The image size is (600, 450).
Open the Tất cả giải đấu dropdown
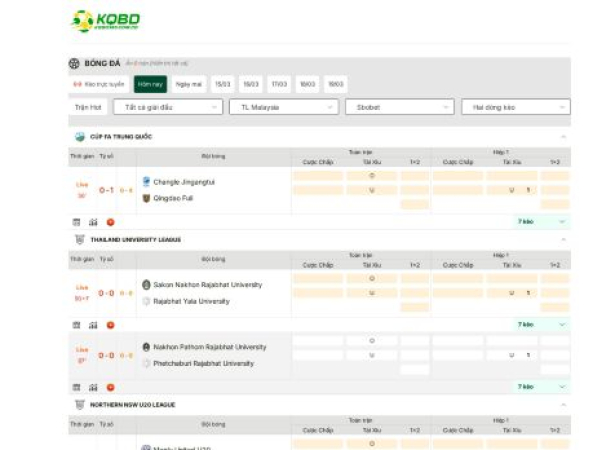pyautogui.click(x=167, y=107)
